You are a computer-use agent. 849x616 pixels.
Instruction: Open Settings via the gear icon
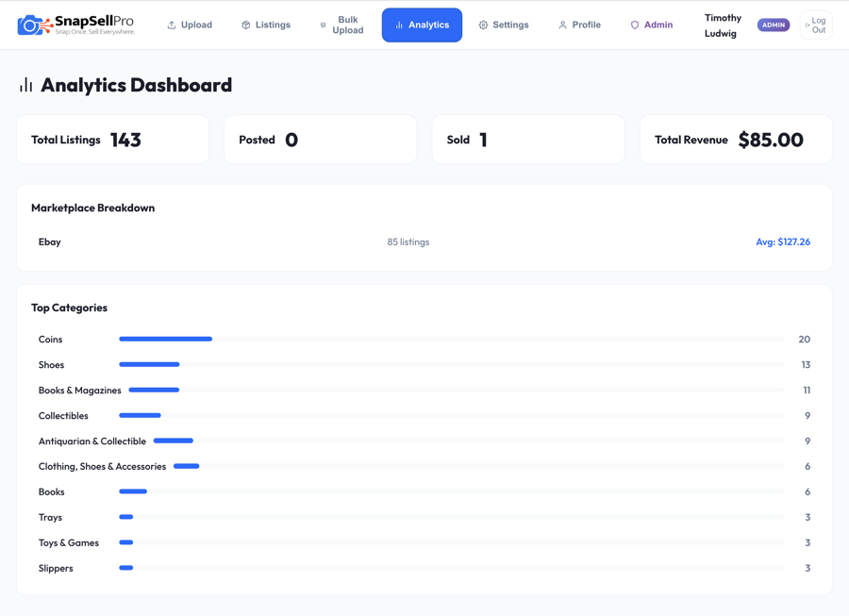pos(483,25)
